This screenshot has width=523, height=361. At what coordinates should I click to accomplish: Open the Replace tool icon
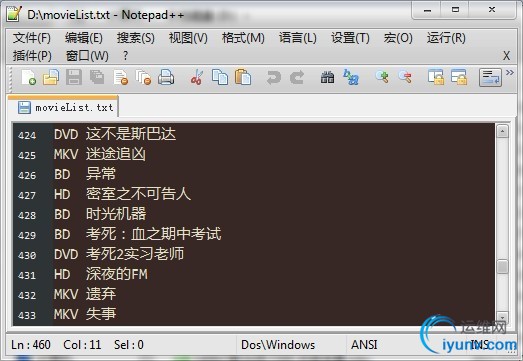(x=351, y=77)
